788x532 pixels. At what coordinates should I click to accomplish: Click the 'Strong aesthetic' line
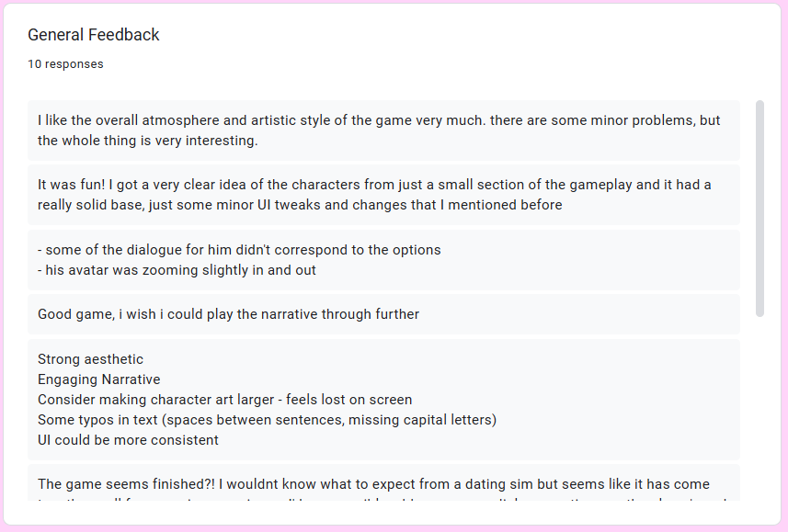click(90, 359)
